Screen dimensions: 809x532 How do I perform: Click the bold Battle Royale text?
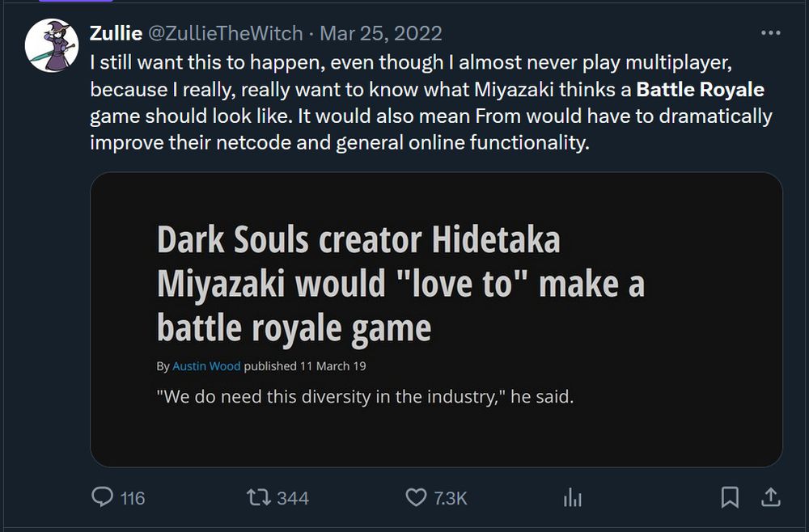coord(700,89)
